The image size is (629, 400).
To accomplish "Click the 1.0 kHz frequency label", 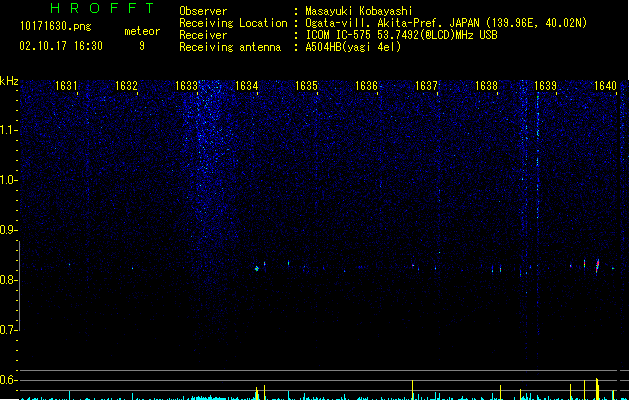I will [x=8, y=180].
